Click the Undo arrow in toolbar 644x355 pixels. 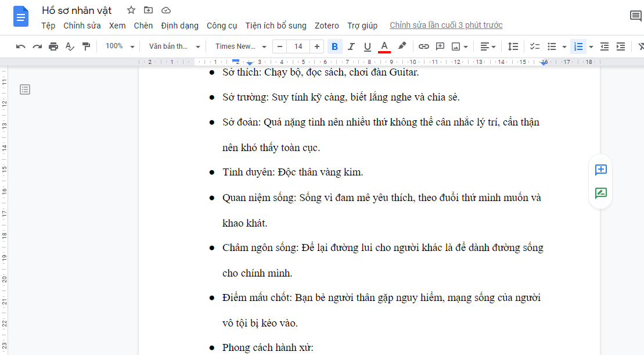[x=21, y=46]
